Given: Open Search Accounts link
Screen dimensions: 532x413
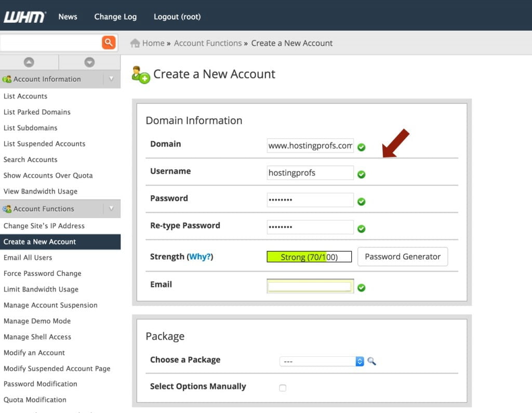Looking at the screenshot, I should tap(31, 159).
